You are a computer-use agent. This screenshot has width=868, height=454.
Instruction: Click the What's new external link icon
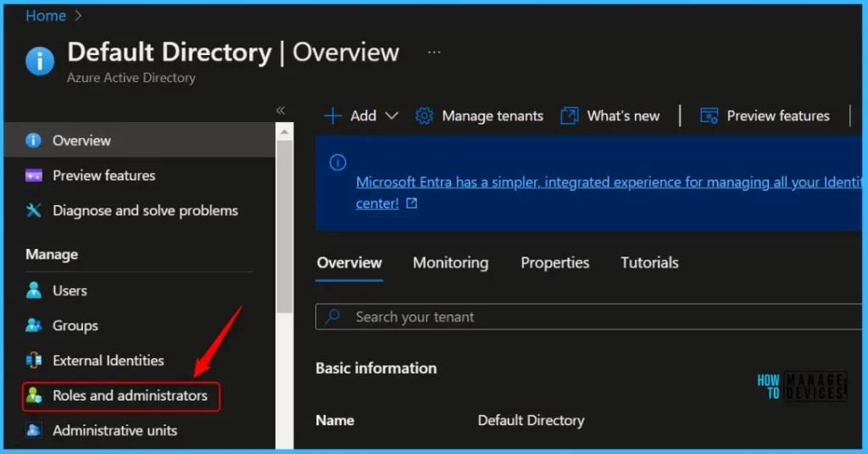(569, 116)
